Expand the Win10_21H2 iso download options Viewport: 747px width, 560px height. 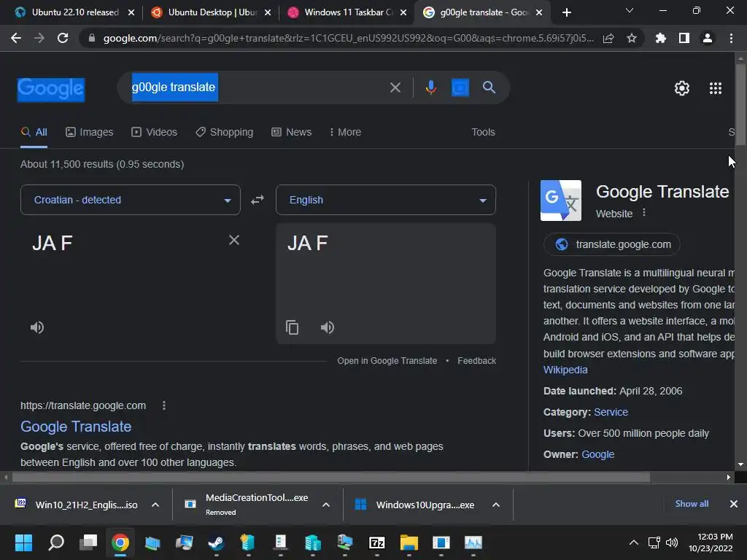pos(155,505)
